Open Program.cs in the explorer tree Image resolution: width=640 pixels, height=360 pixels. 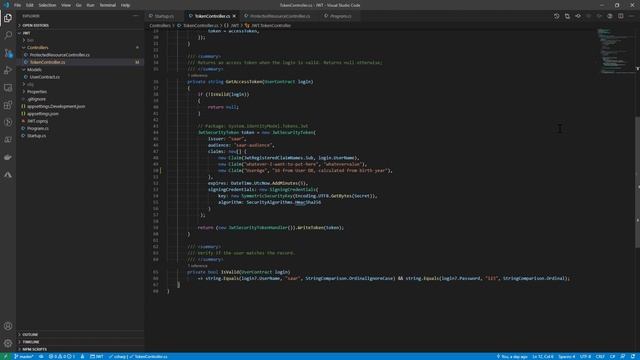click(x=80, y=129)
